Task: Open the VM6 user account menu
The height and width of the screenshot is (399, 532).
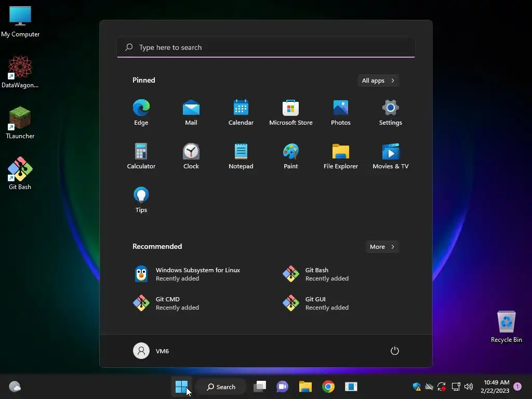Action: point(151,351)
